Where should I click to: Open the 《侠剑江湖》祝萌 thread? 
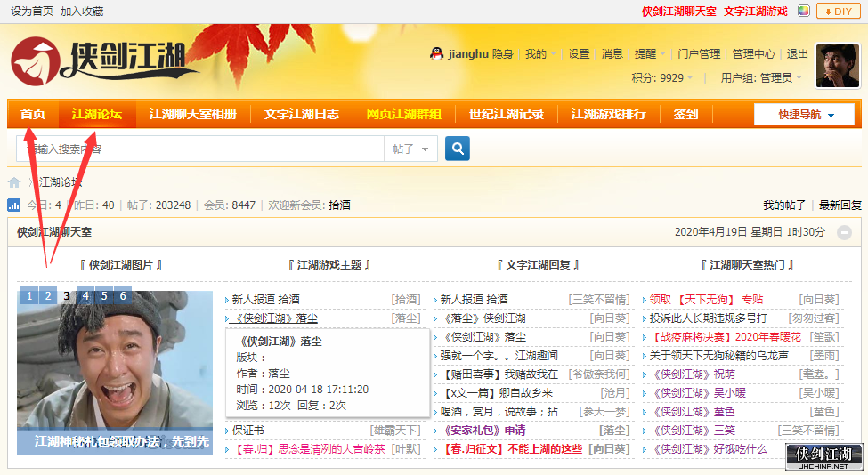pos(692,374)
